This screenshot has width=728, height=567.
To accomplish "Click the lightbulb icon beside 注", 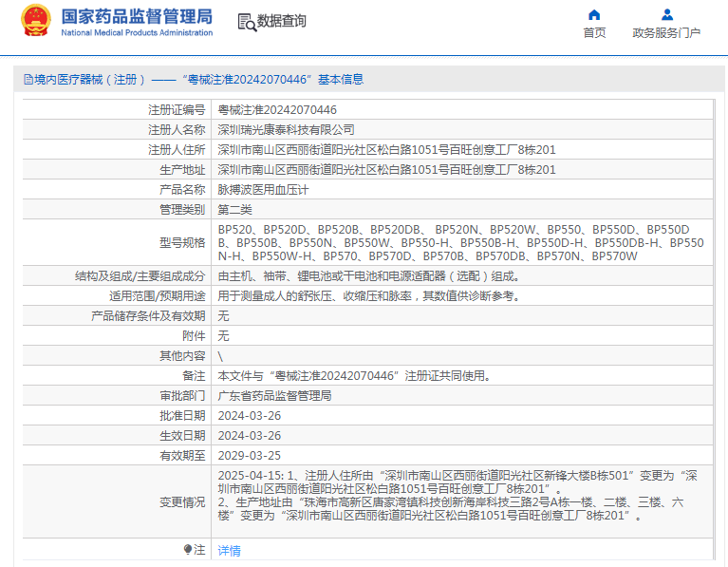I will coord(187,550).
